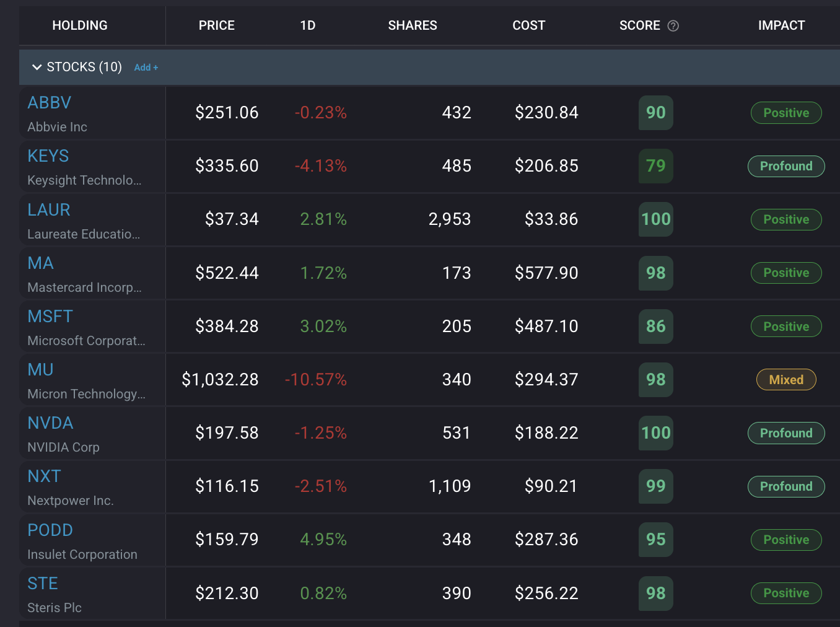
Task: Click the Steris Plc company name
Action: (55, 608)
